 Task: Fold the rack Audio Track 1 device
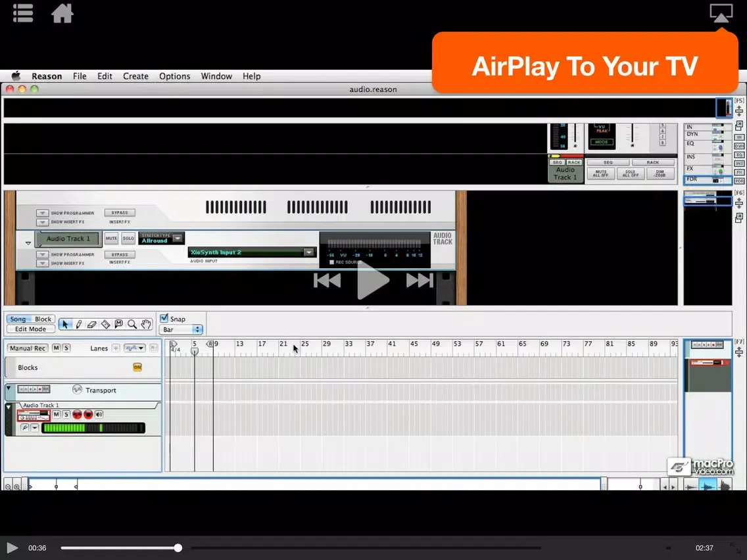[x=28, y=243]
